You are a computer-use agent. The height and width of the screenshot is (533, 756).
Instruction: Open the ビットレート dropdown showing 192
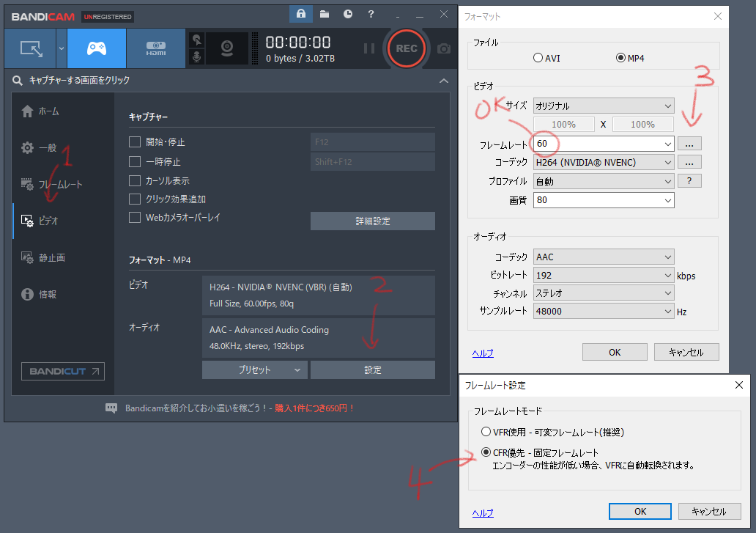604,276
